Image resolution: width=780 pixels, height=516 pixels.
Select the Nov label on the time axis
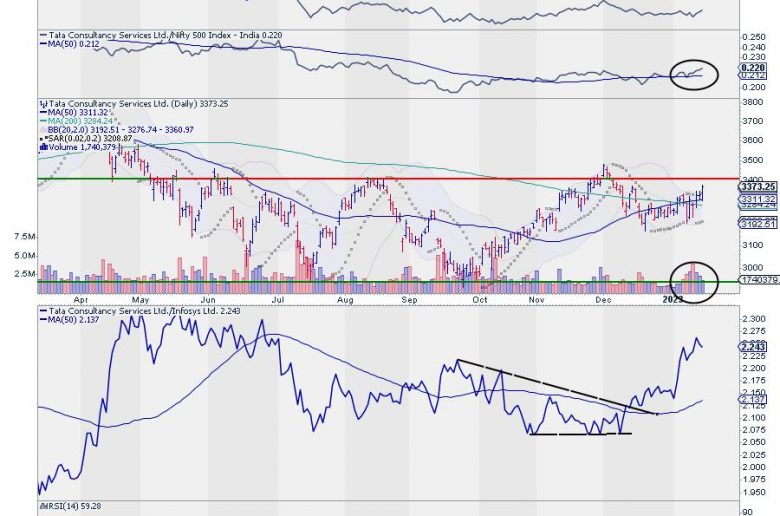(536, 300)
